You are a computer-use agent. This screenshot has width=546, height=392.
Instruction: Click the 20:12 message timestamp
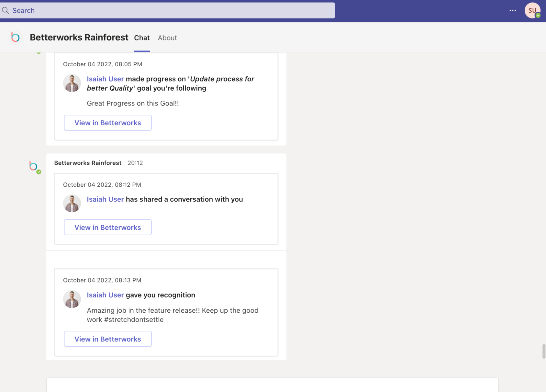click(135, 163)
